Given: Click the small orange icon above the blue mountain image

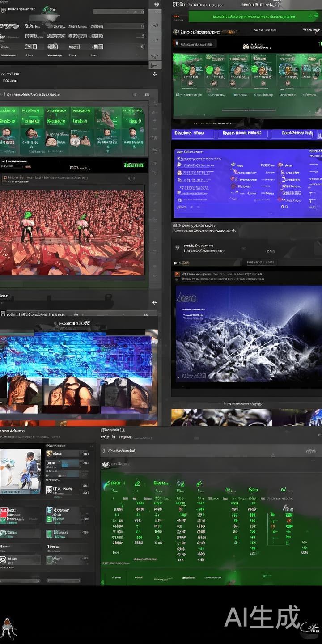Looking at the screenshot, I should [x=178, y=274].
